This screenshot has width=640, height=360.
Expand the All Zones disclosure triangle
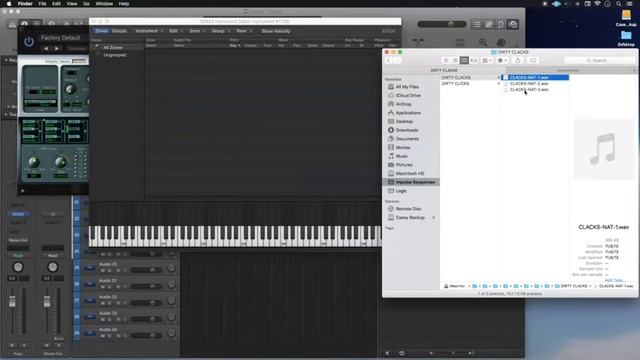click(x=97, y=47)
